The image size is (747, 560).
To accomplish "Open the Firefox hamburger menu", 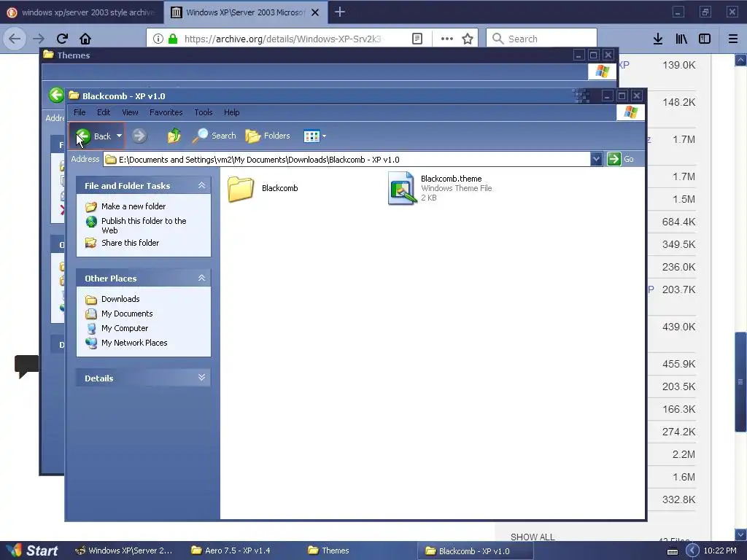I will (x=732, y=39).
